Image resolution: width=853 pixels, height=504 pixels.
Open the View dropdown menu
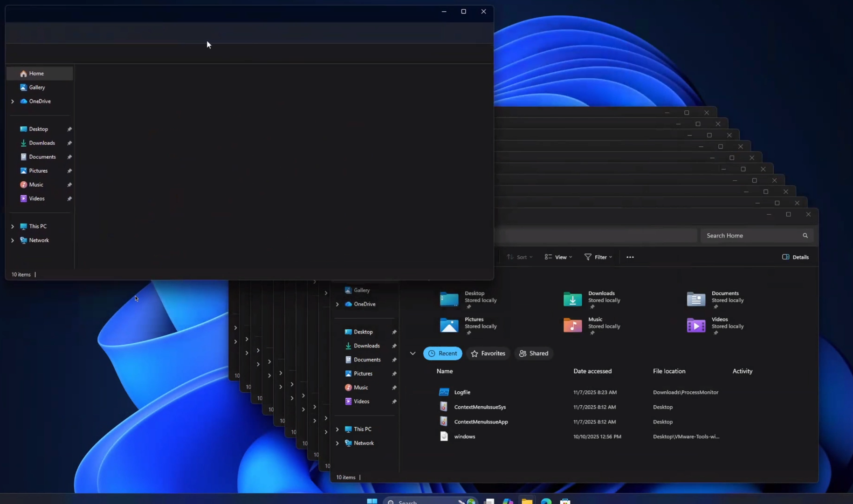click(558, 257)
